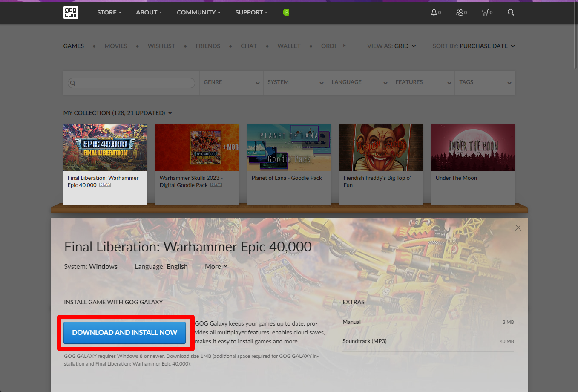
Task: Switch to the MOVIES tab
Action: 116,46
